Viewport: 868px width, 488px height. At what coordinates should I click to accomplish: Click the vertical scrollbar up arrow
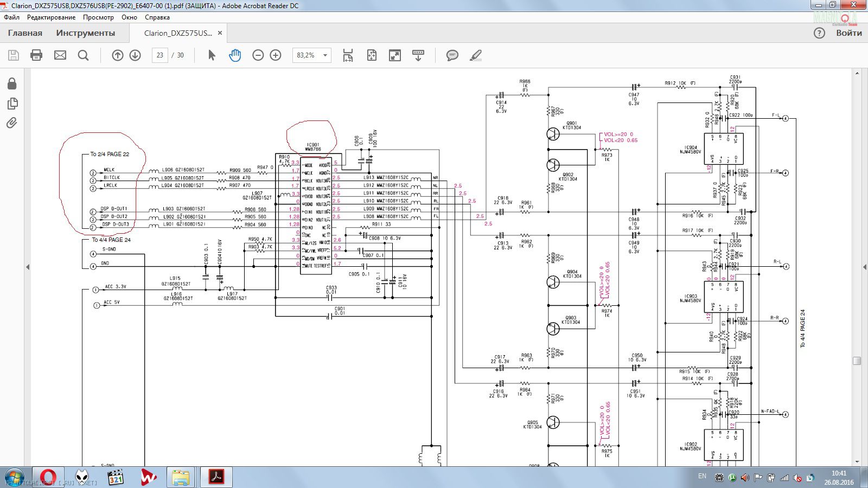tap(857, 73)
